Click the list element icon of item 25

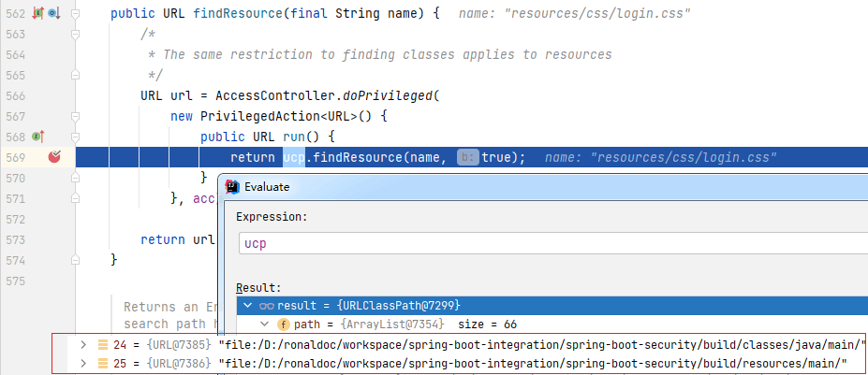coord(102,363)
